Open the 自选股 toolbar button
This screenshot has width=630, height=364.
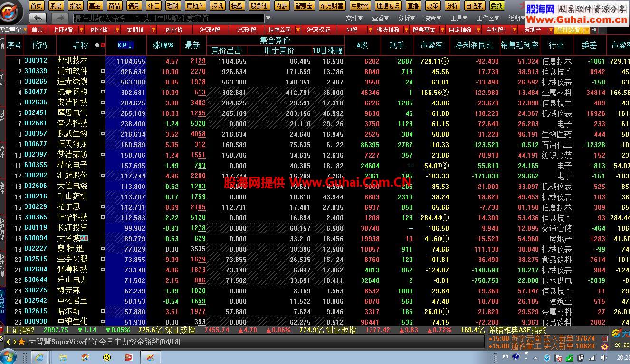[474, 6]
